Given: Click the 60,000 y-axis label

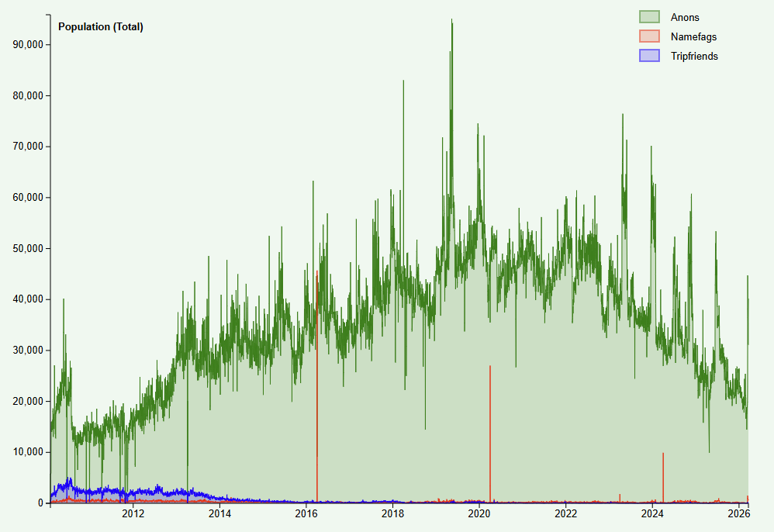Looking at the screenshot, I should click(28, 198).
